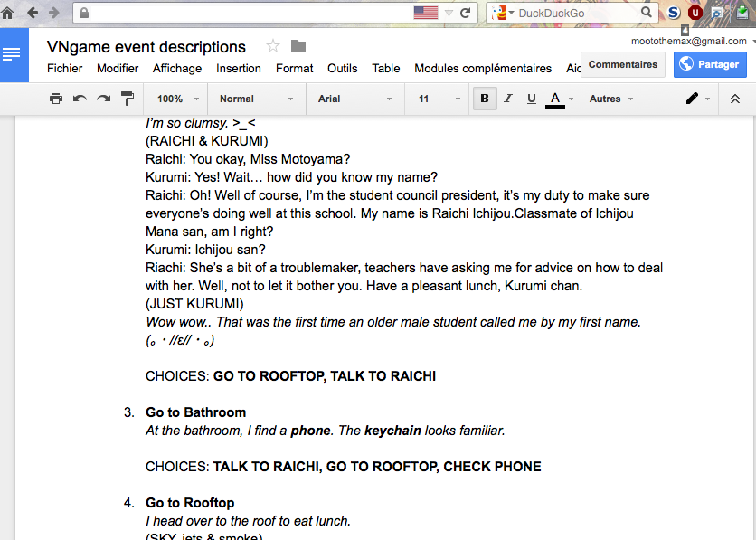Screen dimensions: 756x540
Task: Open the blue S extension icon
Action: tap(674, 13)
